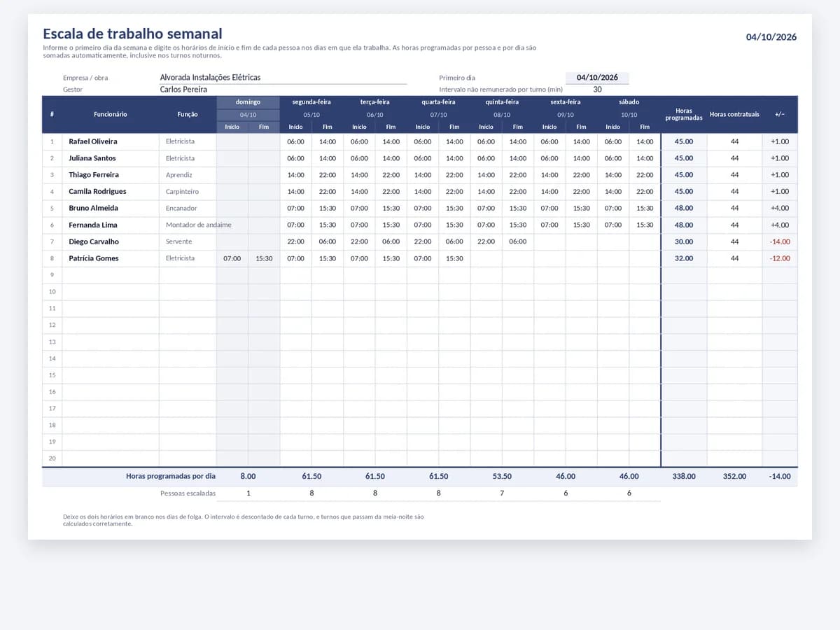Select the Sunday people count 1
The width and height of the screenshot is (840, 630).
click(x=248, y=493)
